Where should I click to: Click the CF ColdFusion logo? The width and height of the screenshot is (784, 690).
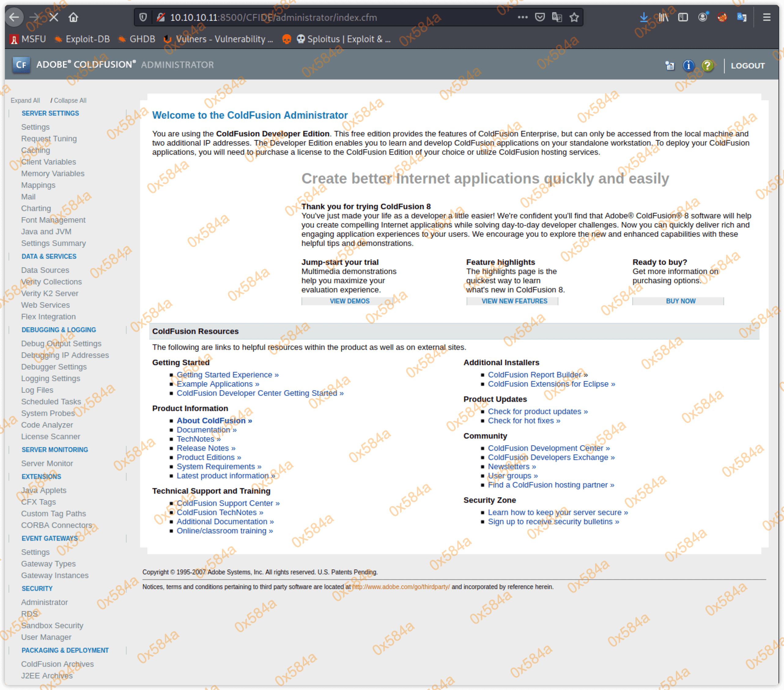point(21,65)
